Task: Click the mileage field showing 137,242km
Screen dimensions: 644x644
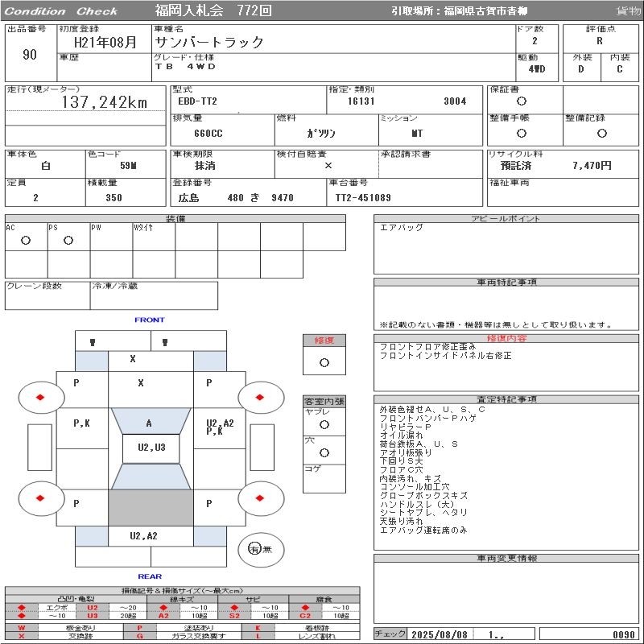Action: tap(105, 102)
